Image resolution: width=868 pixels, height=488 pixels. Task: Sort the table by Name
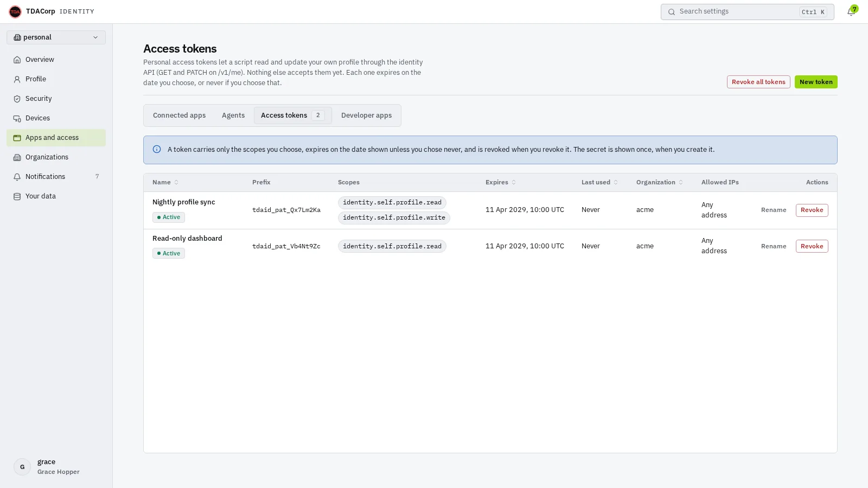(x=165, y=183)
